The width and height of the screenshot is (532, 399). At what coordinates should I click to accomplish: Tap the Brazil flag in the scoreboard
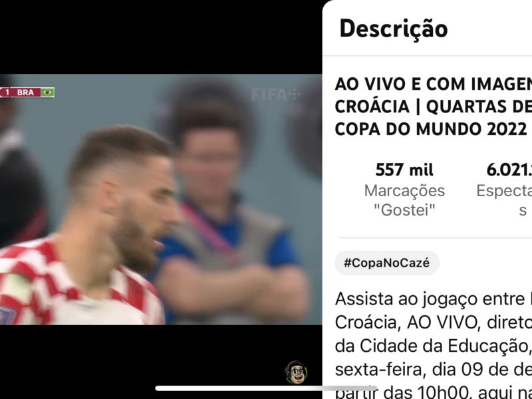pos(47,92)
